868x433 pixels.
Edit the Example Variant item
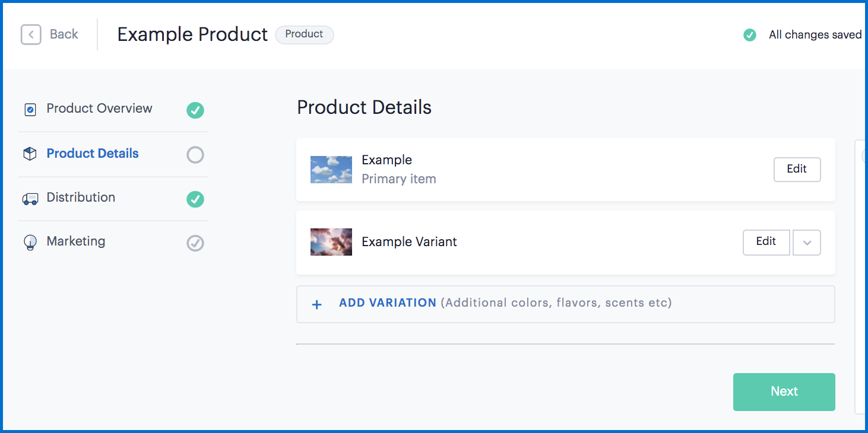[766, 242]
